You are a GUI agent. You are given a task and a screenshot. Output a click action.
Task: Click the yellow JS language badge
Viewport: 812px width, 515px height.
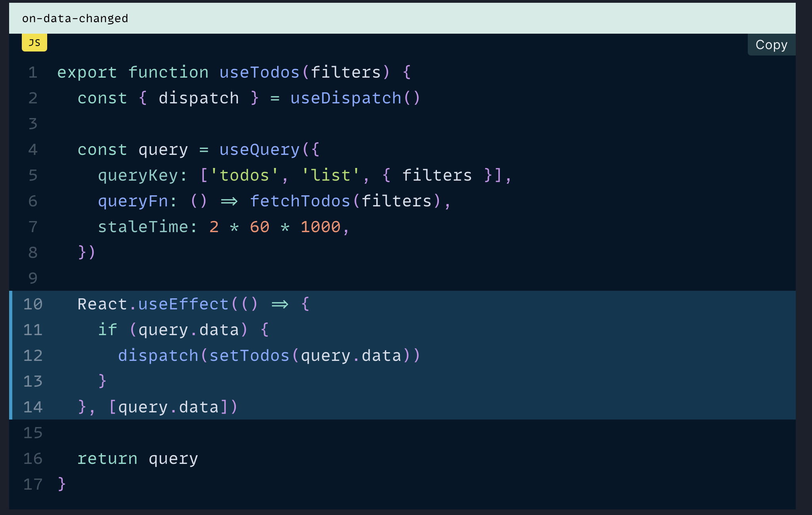pyautogui.click(x=34, y=42)
